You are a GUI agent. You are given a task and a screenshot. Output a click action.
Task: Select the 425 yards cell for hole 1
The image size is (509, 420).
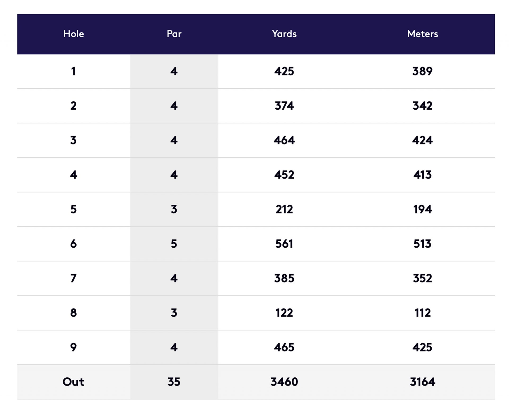pyautogui.click(x=284, y=71)
